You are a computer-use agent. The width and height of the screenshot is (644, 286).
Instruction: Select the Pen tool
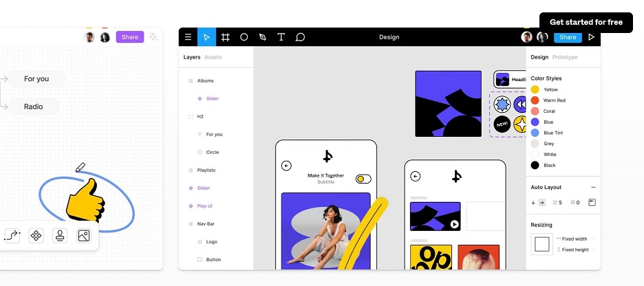pyautogui.click(x=262, y=37)
